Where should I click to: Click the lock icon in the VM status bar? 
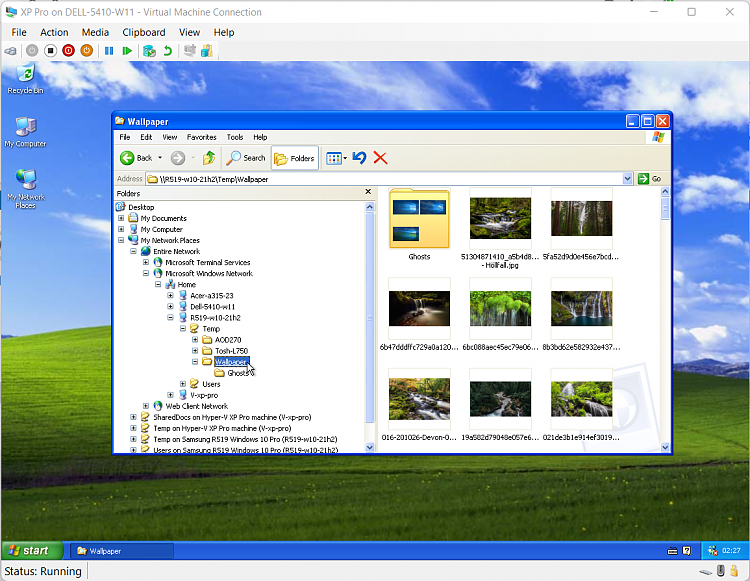(734, 570)
